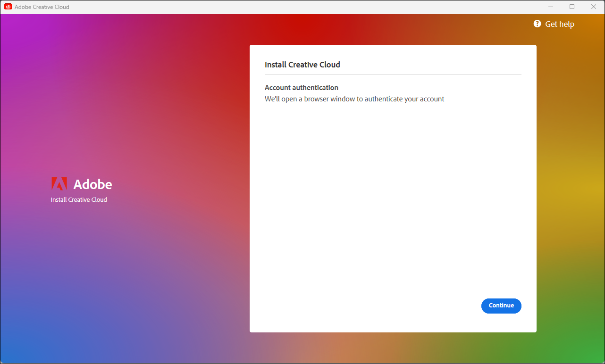
Task: Click the authentication description text
Action: 354,99
